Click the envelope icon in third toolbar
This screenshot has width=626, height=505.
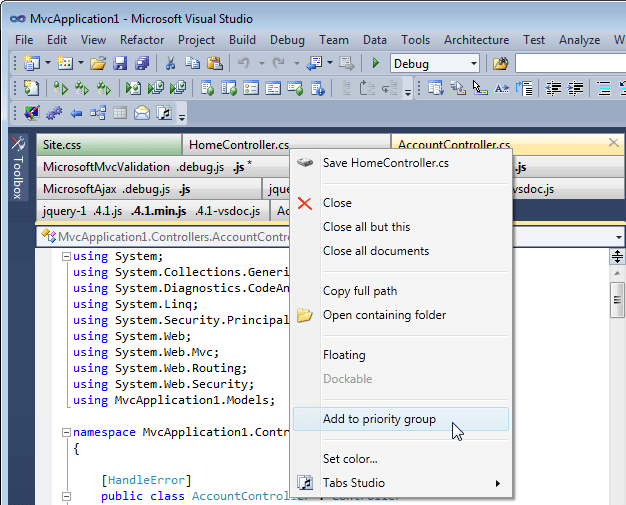click(x=142, y=113)
